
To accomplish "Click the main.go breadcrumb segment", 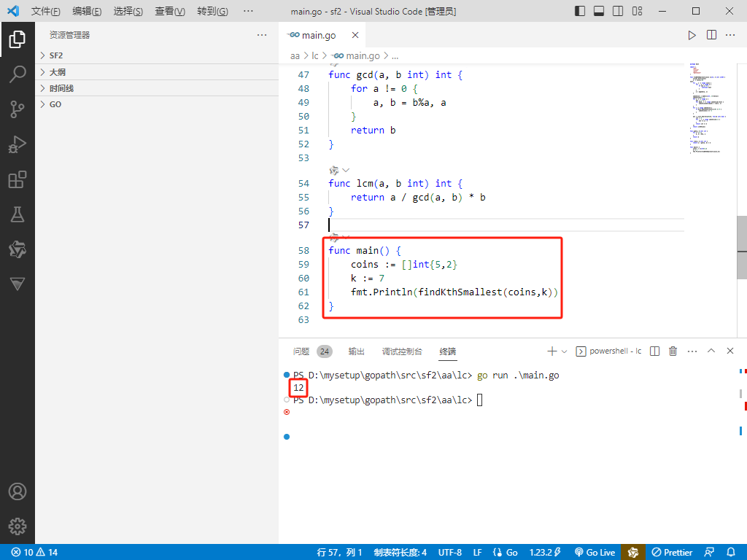I will (x=356, y=56).
